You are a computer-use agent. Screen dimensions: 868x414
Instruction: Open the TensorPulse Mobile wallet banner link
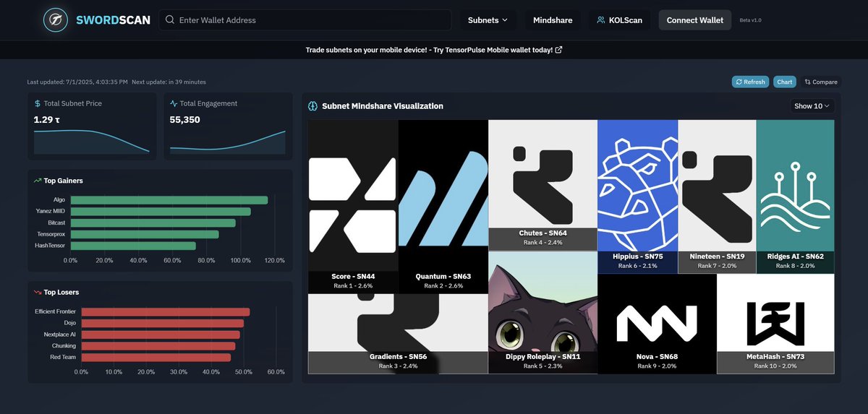click(434, 50)
